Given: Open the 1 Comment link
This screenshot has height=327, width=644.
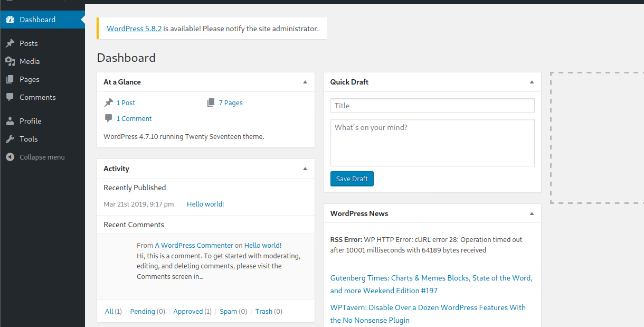Looking at the screenshot, I should click(x=134, y=118).
